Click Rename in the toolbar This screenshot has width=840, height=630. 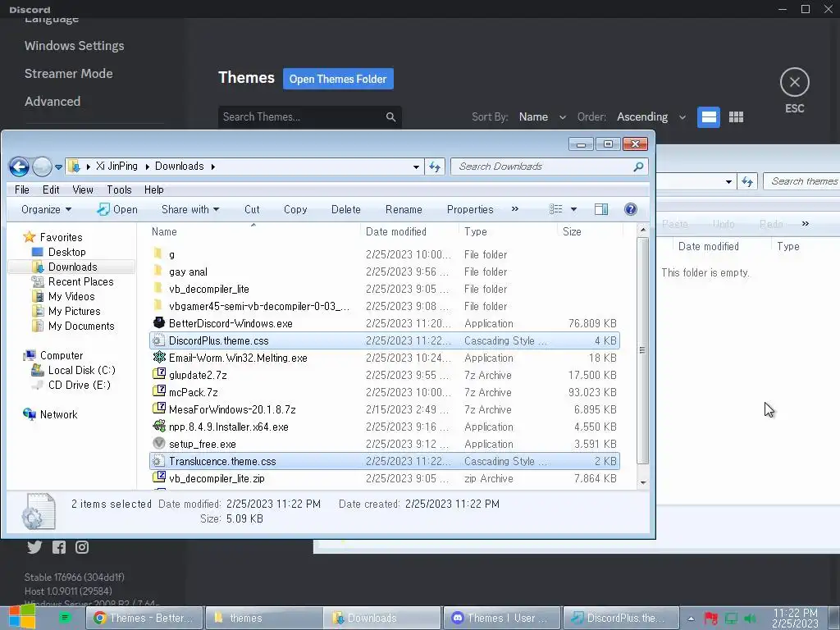(x=404, y=209)
